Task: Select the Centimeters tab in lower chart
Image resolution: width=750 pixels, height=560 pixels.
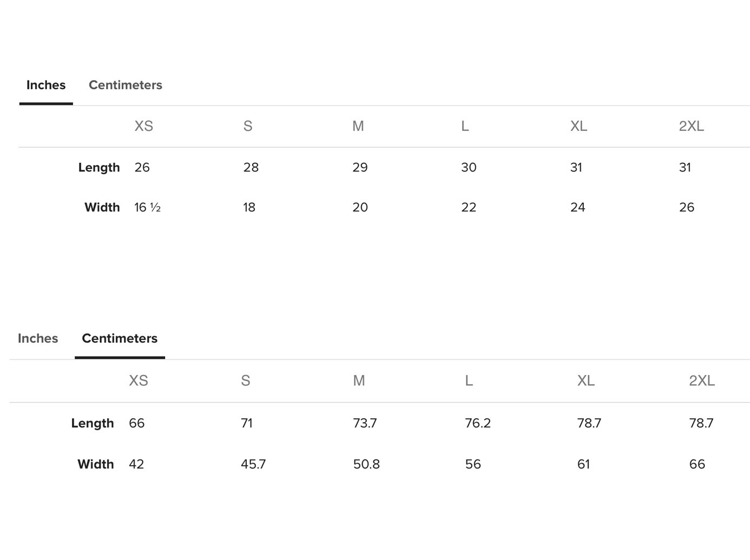Action: (120, 338)
